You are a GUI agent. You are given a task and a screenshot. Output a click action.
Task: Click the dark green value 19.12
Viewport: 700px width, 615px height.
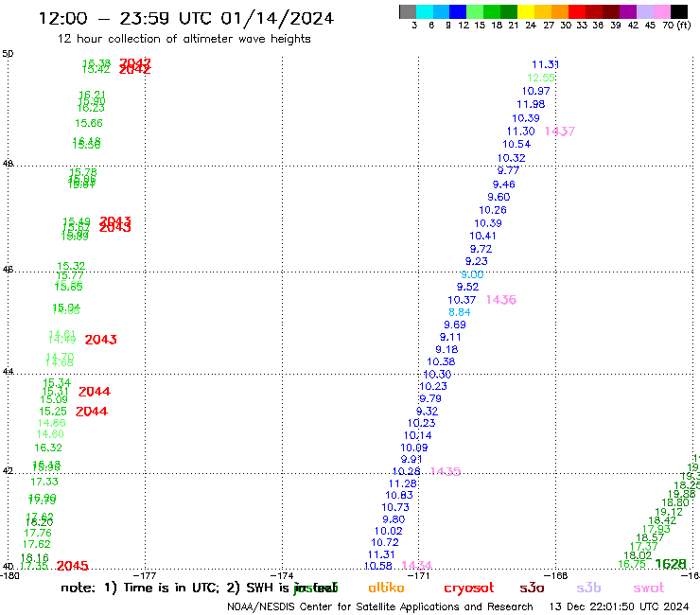(x=669, y=512)
